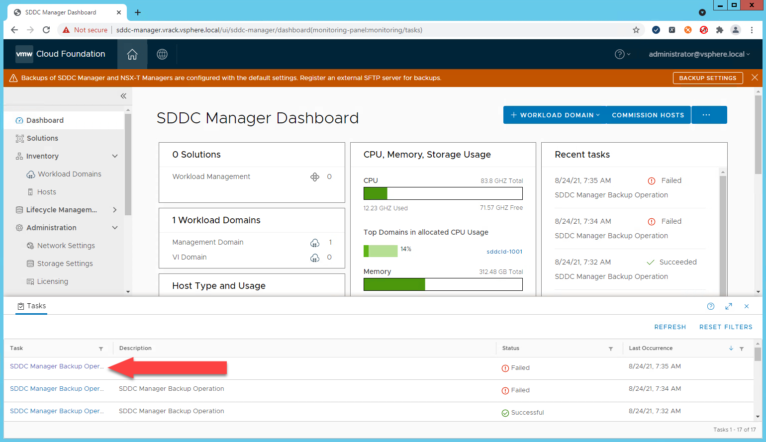Screen dimensions: 766x442
Task: Open the Status column filter icon
Action: pyautogui.click(x=611, y=349)
